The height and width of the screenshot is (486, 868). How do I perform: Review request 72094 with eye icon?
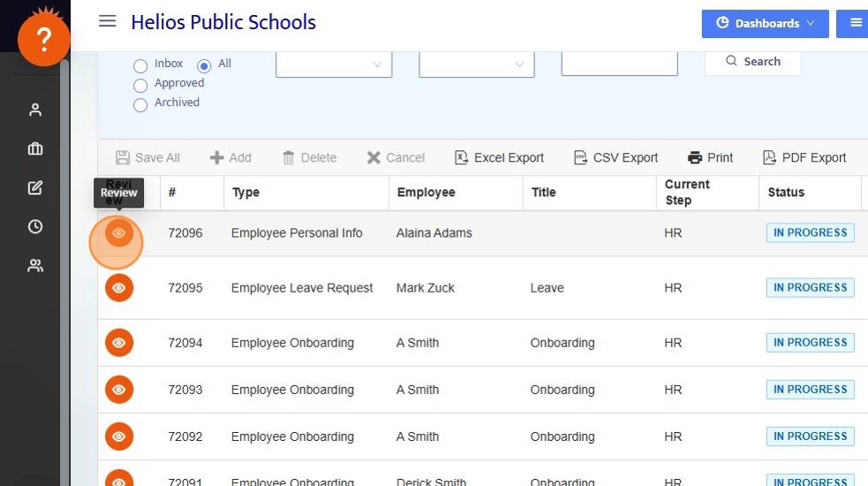pos(119,343)
